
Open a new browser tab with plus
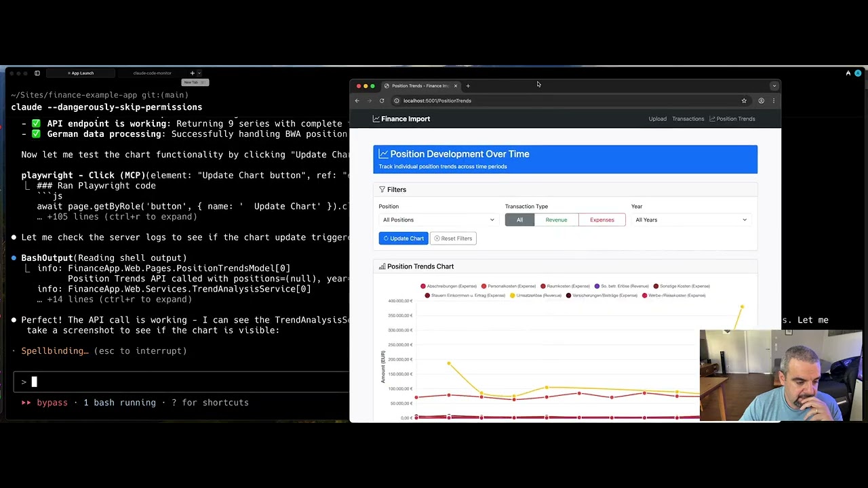(468, 86)
